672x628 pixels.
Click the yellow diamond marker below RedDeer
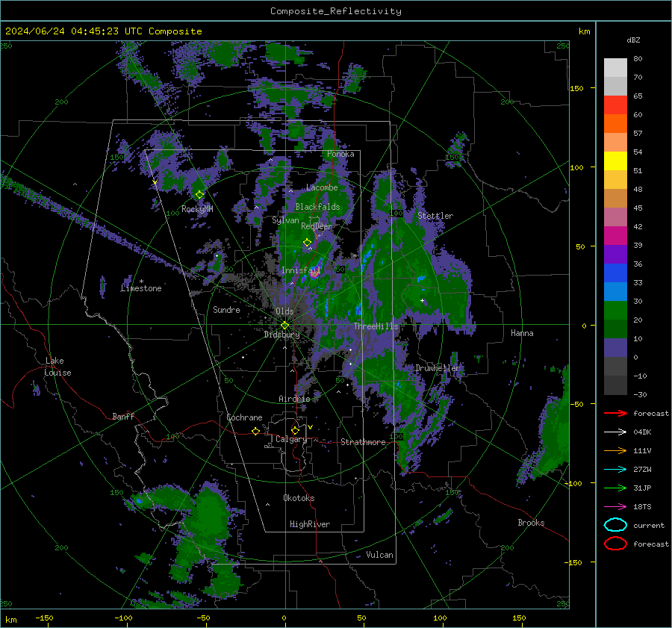coord(307,243)
